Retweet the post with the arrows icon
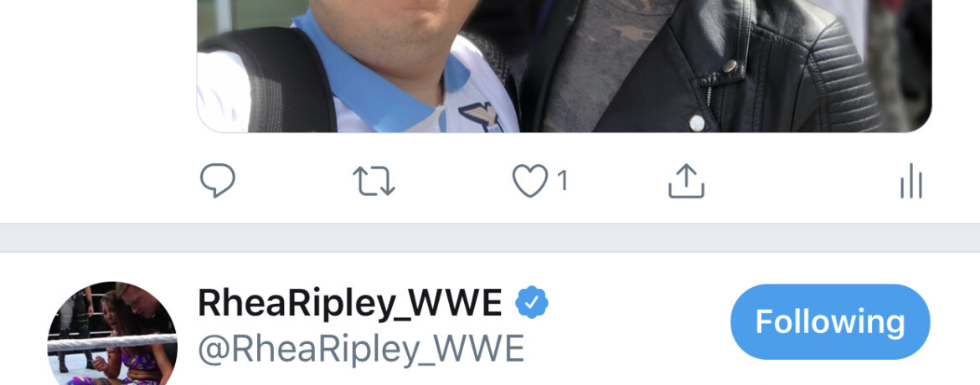This screenshot has width=980, height=385. 374,182
